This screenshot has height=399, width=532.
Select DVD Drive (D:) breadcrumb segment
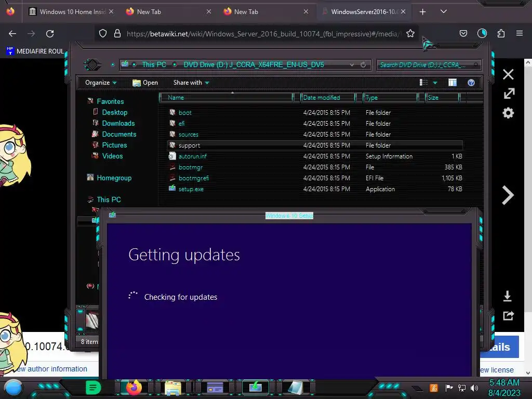[x=254, y=64]
